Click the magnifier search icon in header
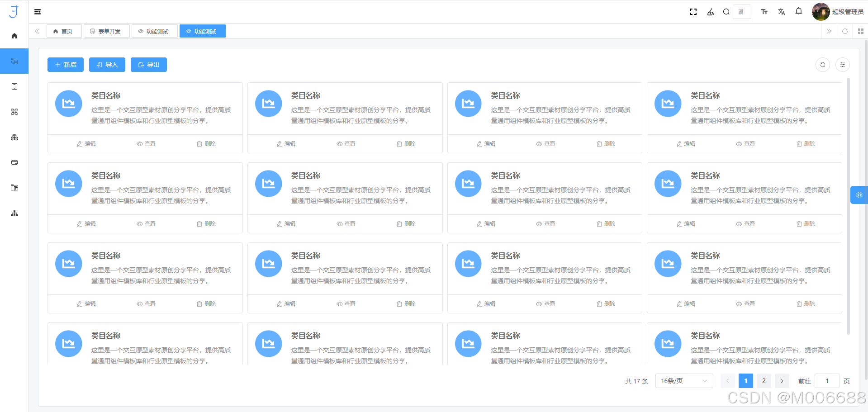The image size is (868, 412). (x=726, y=12)
